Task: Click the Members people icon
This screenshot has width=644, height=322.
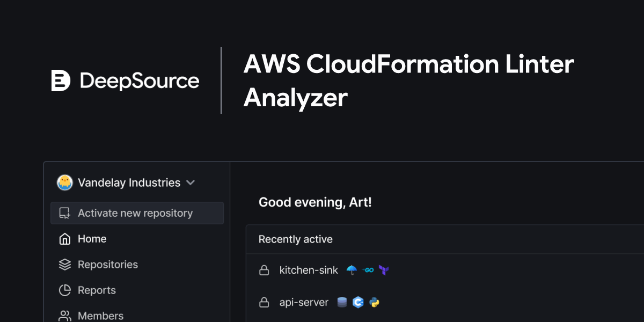Action: pyautogui.click(x=65, y=316)
